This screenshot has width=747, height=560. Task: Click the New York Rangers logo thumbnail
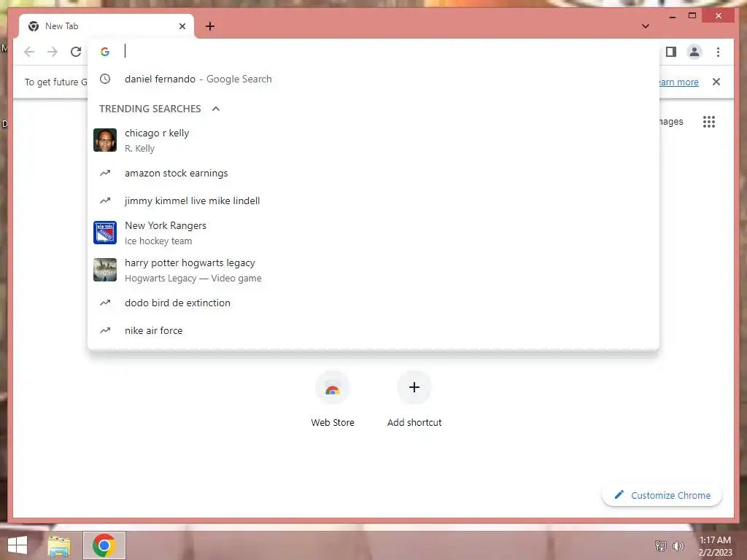[105, 233]
